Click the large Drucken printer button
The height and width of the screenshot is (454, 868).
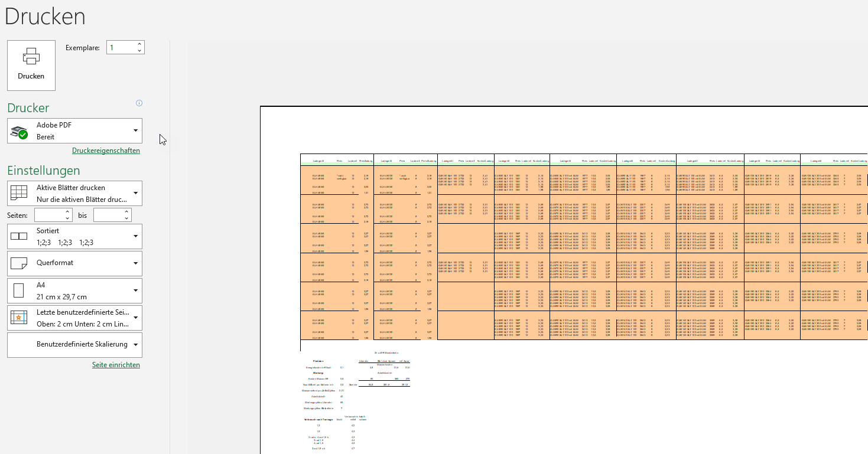31,66
